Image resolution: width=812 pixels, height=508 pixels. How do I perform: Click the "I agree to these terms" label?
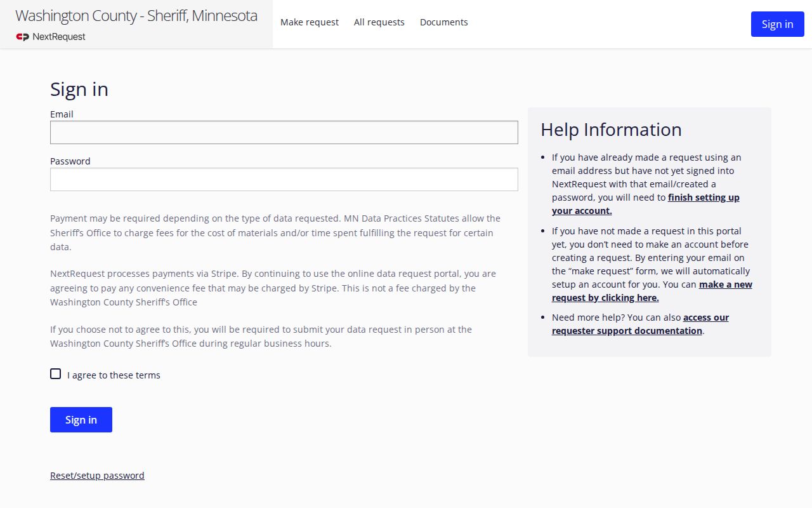[114, 375]
